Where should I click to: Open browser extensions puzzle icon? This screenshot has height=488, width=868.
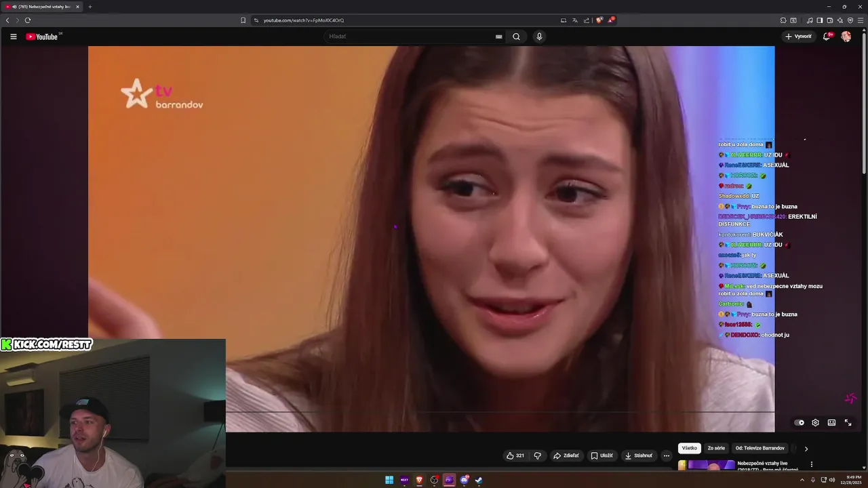(x=783, y=20)
